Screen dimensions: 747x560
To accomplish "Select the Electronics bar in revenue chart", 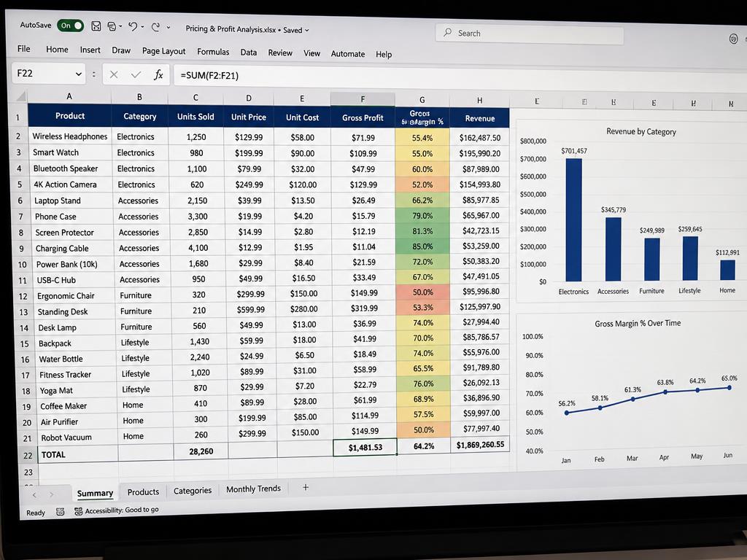I will point(573,219).
